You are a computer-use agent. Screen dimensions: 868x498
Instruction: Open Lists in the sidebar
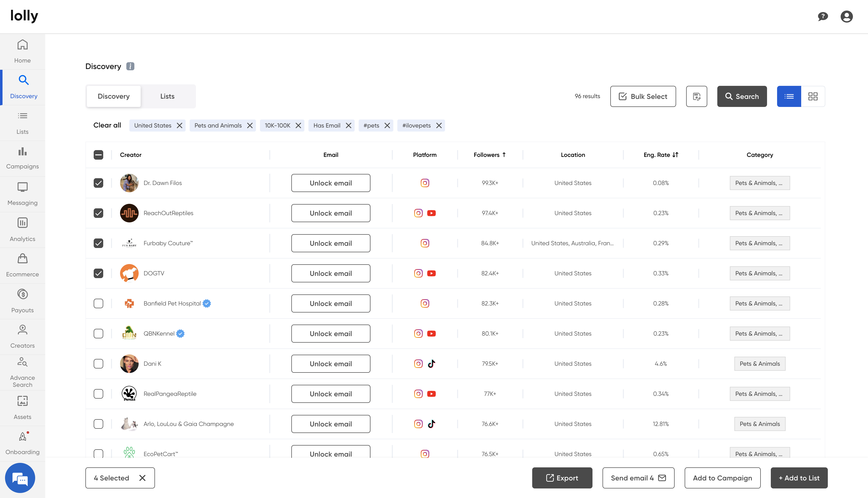pos(23,123)
